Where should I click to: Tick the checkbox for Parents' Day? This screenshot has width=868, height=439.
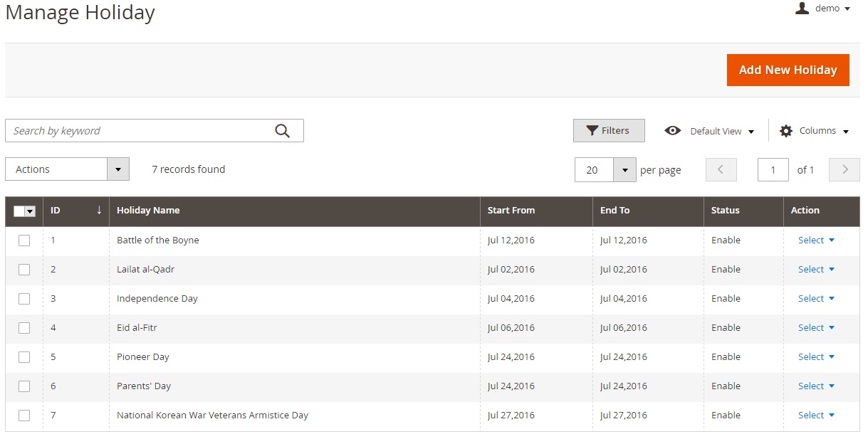click(24, 386)
